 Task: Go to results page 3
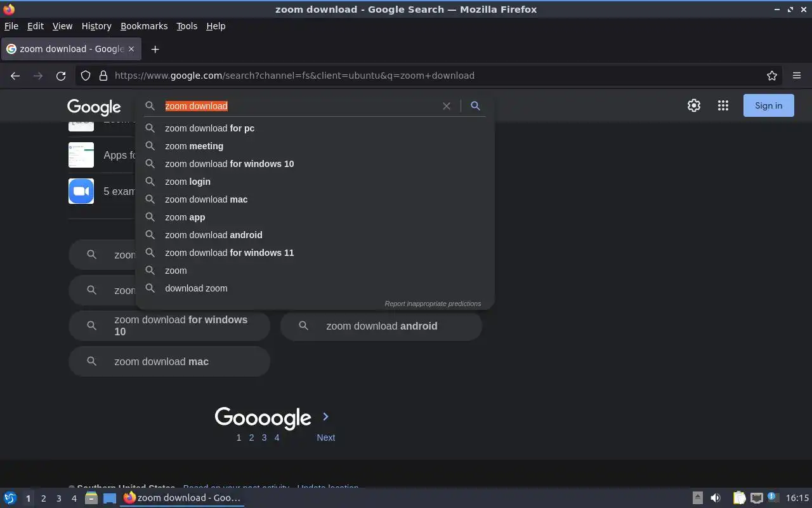264,438
